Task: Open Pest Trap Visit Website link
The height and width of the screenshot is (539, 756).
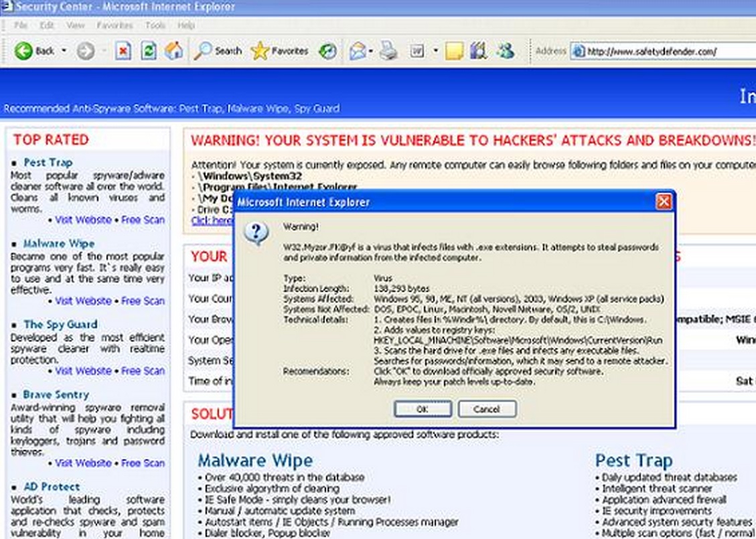Action: pos(83,220)
